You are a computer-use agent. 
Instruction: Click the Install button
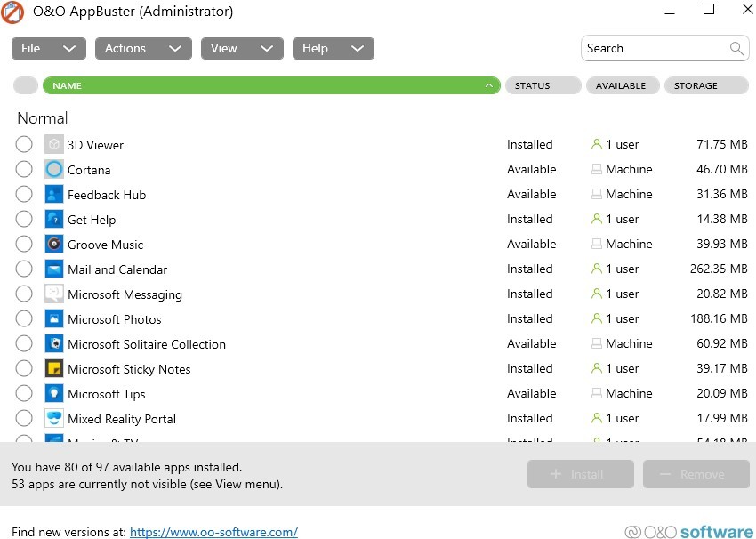coord(581,474)
